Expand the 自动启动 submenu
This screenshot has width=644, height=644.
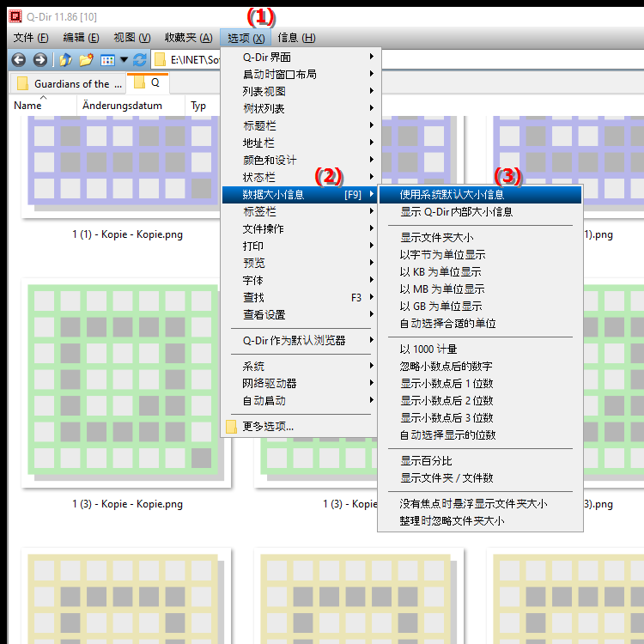[300, 400]
